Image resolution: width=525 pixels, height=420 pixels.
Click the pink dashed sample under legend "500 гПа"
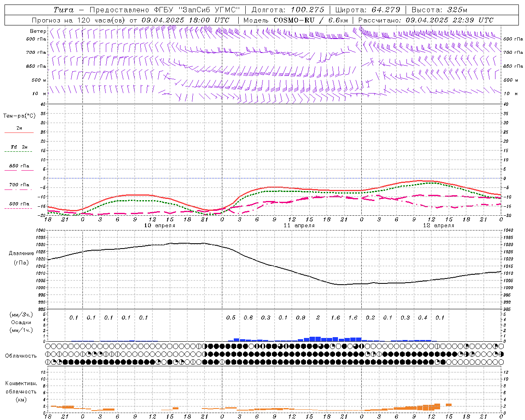coord(18,208)
